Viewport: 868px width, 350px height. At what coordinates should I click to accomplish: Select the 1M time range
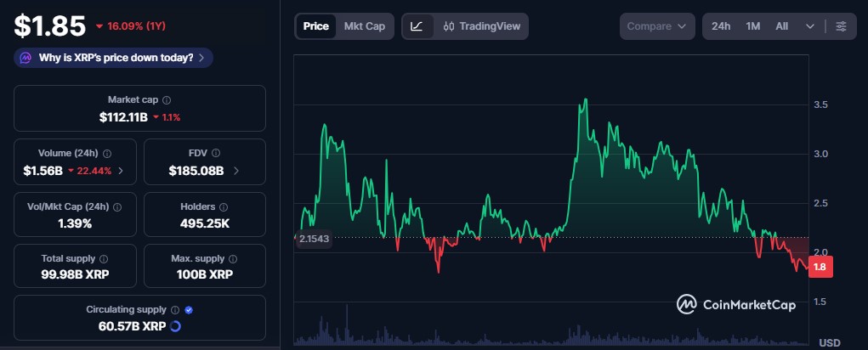pos(753,26)
